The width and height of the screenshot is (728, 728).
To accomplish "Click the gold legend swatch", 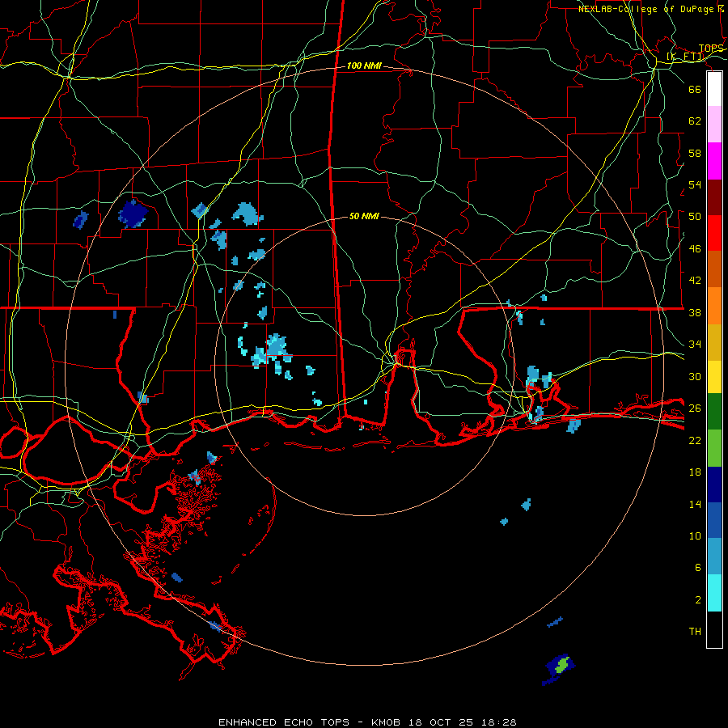I will (x=714, y=343).
